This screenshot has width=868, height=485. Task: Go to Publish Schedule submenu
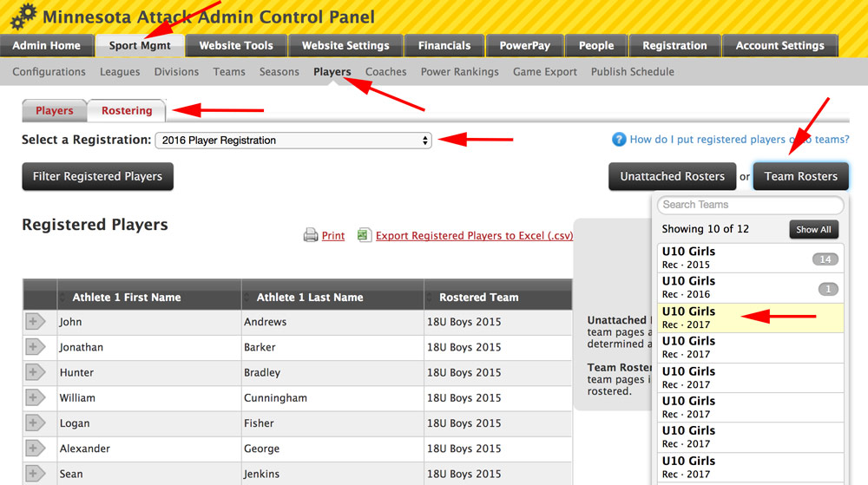(x=633, y=72)
